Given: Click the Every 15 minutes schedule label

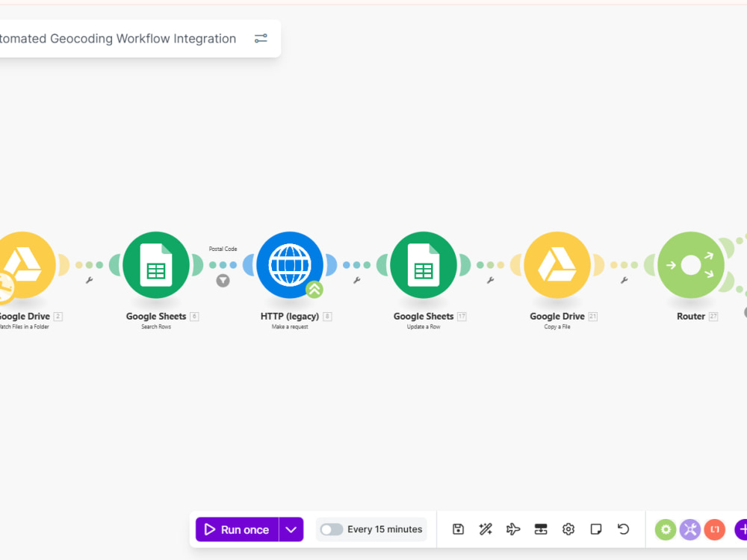Looking at the screenshot, I should [385, 529].
